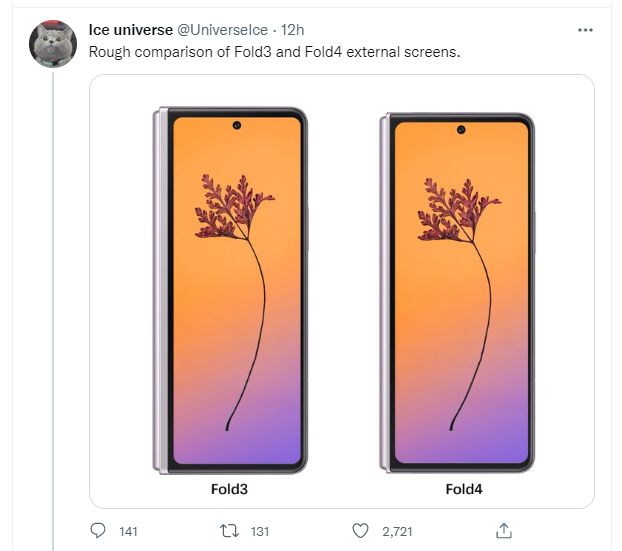This screenshot has height=551, width=622.
Task: Click the 141 replies count
Action: coord(128,531)
